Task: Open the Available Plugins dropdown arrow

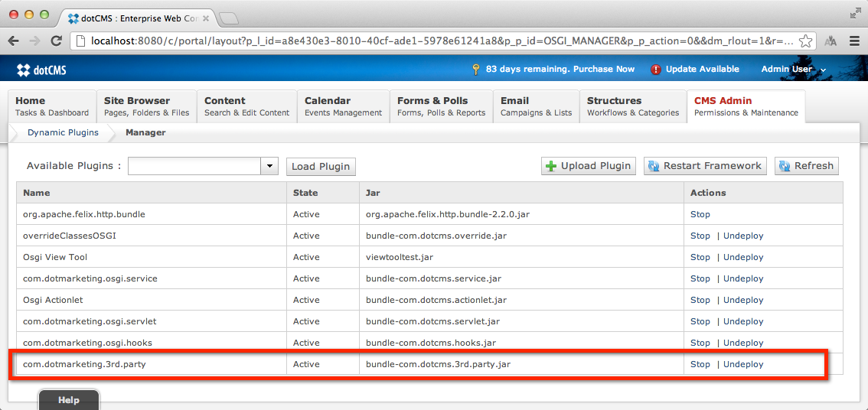Action: point(269,166)
